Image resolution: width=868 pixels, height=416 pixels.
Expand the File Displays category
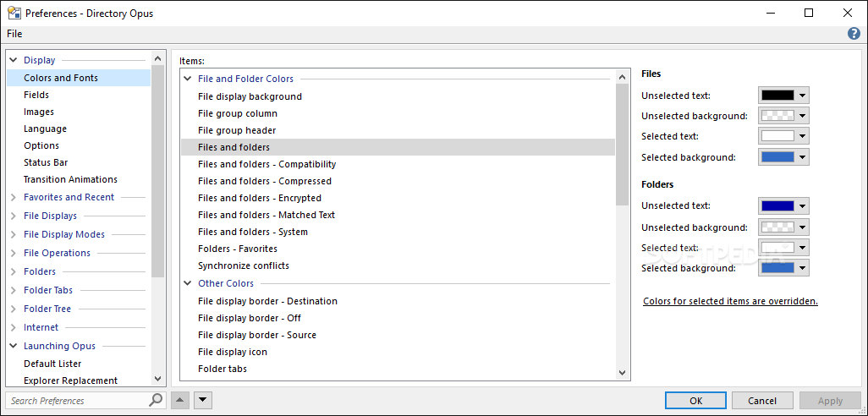(14, 216)
